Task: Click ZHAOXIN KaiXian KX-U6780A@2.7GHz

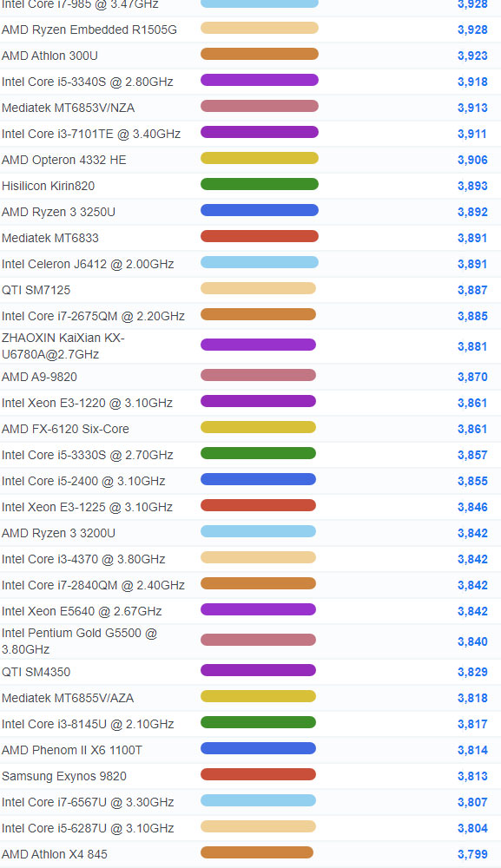Action: click(x=63, y=346)
